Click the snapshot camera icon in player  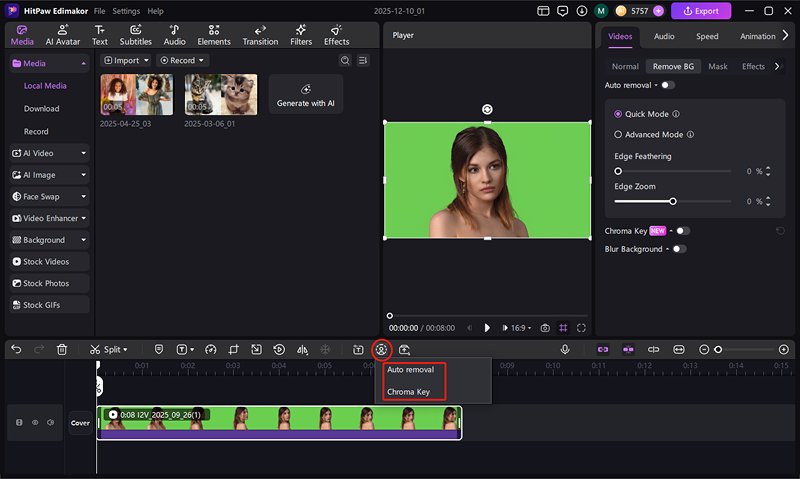(545, 328)
